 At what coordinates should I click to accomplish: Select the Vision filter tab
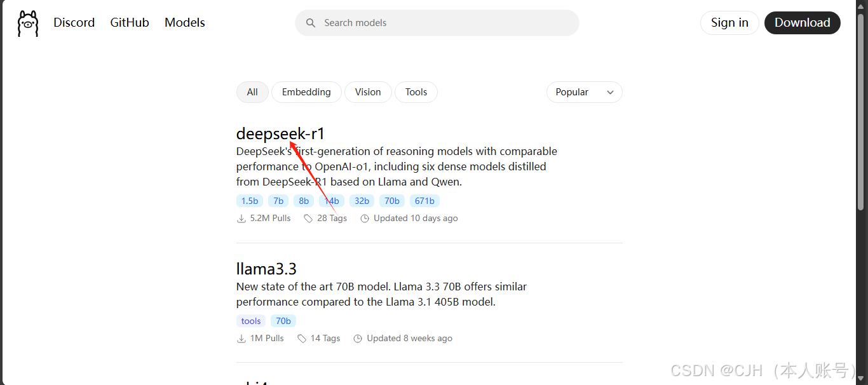click(x=368, y=92)
